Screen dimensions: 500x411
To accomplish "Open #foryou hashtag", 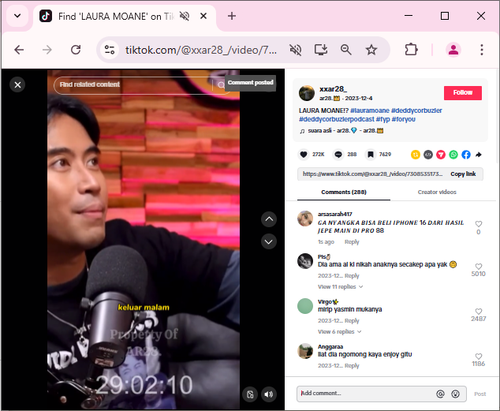I will (x=403, y=119).
